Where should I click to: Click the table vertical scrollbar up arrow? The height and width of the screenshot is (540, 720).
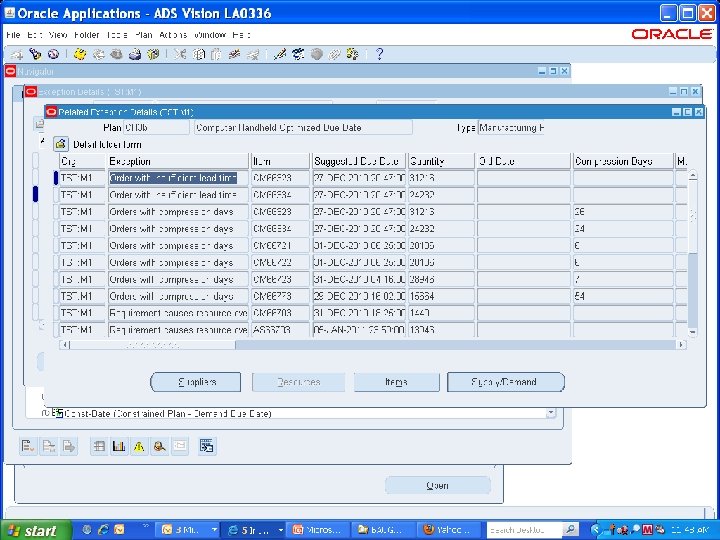(x=692, y=175)
